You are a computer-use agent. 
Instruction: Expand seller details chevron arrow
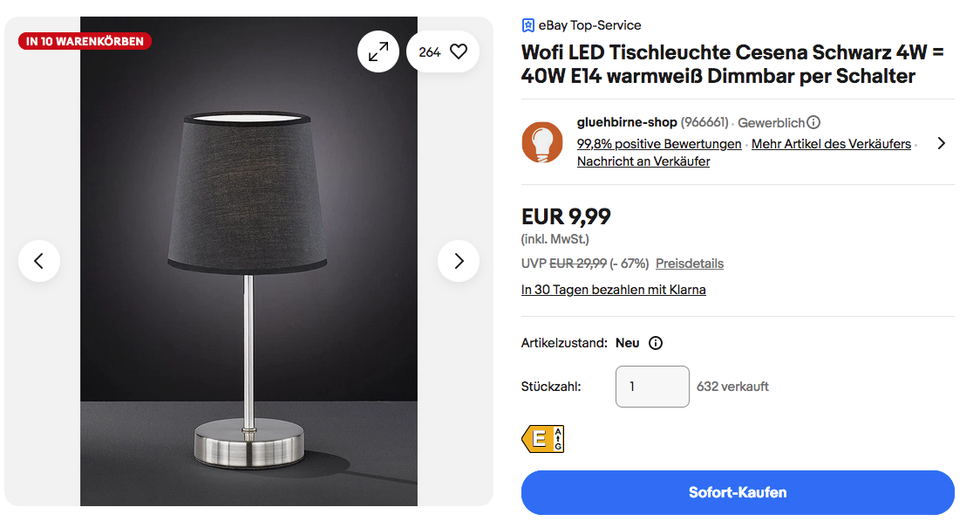pyautogui.click(x=941, y=143)
